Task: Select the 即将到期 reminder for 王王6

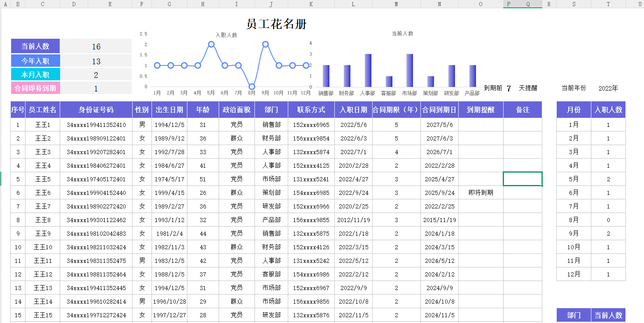Action: pyautogui.click(x=481, y=192)
